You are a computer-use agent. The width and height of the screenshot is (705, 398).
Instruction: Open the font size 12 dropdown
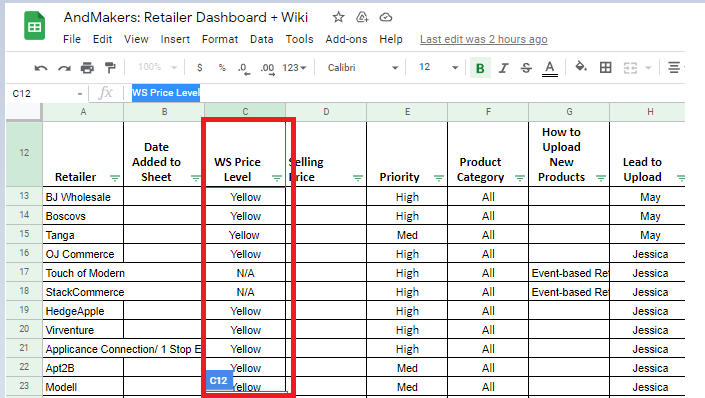438,67
